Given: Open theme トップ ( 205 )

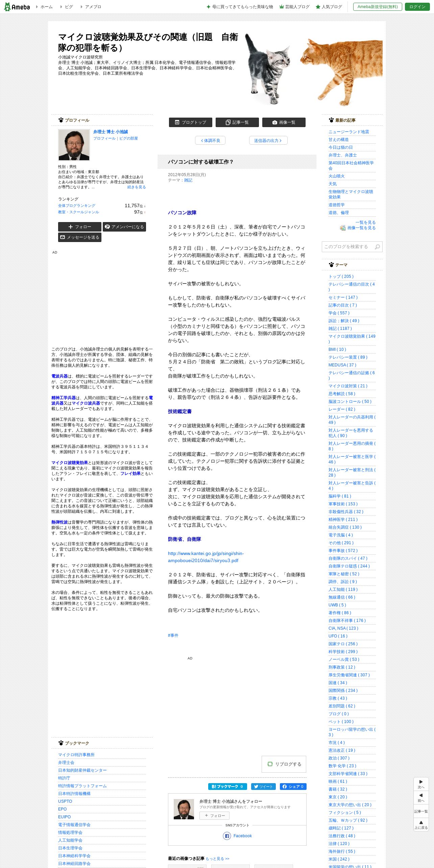Looking at the screenshot, I should coord(341,276).
